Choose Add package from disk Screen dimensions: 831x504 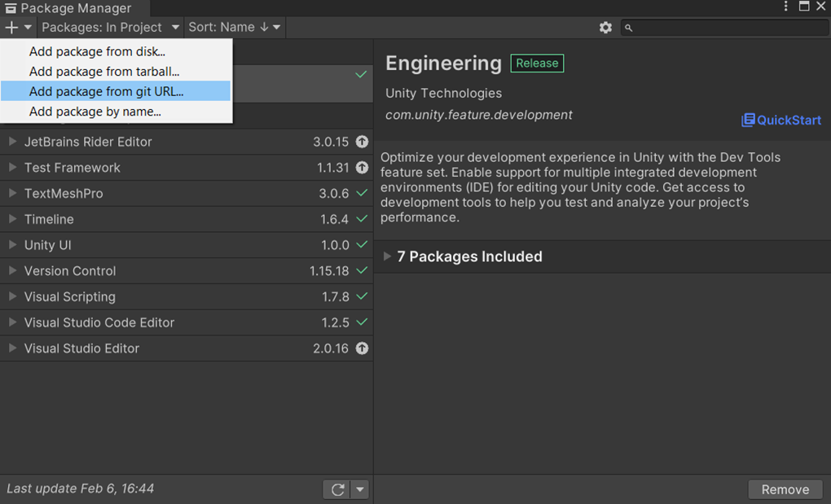pyautogui.click(x=116, y=51)
